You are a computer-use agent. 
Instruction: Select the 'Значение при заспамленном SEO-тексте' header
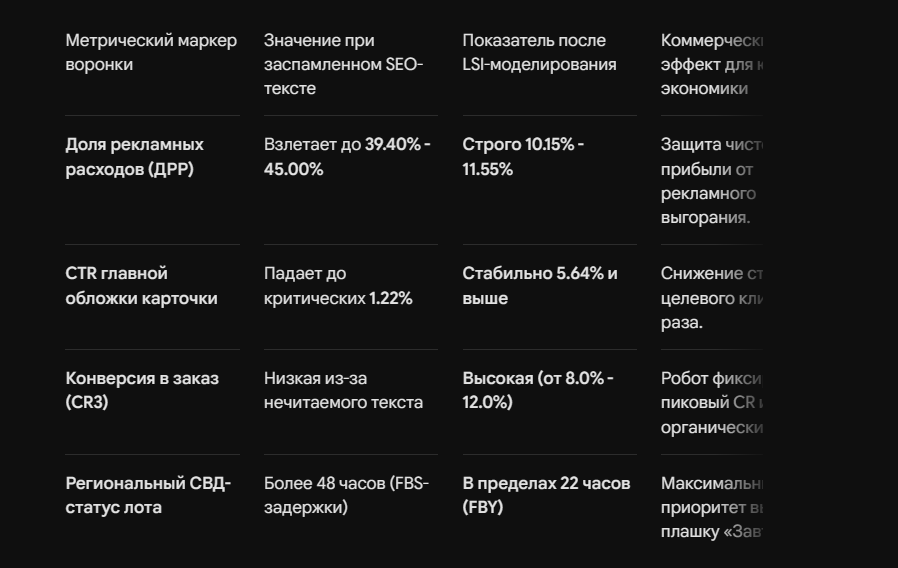coord(343,65)
